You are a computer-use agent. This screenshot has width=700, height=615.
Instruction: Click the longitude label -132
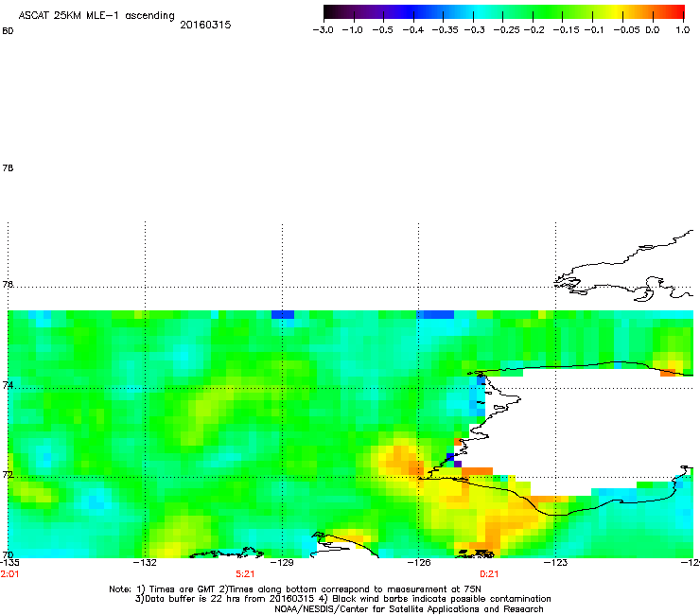[x=145, y=563]
